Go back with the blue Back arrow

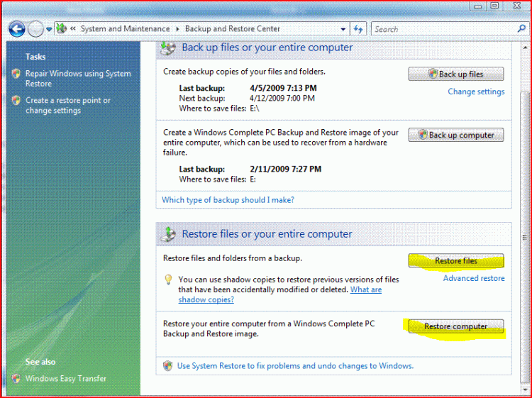(x=17, y=29)
